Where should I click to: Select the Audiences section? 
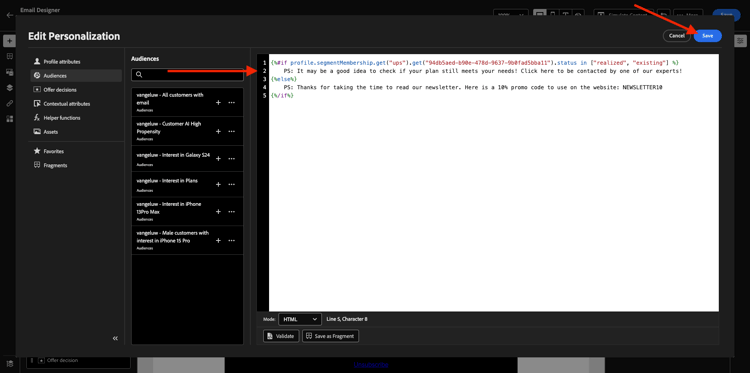coord(76,76)
